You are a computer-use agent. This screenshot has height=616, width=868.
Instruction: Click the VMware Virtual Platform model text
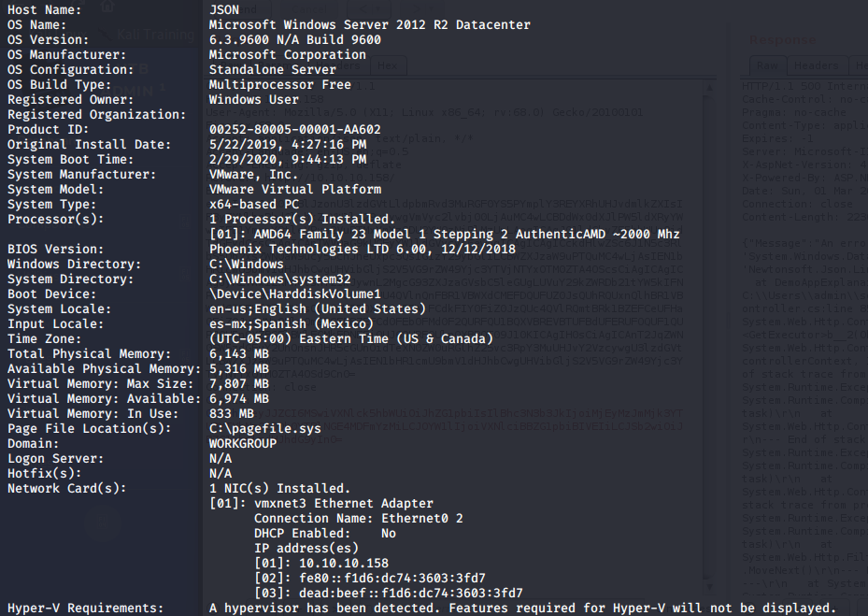298,189
